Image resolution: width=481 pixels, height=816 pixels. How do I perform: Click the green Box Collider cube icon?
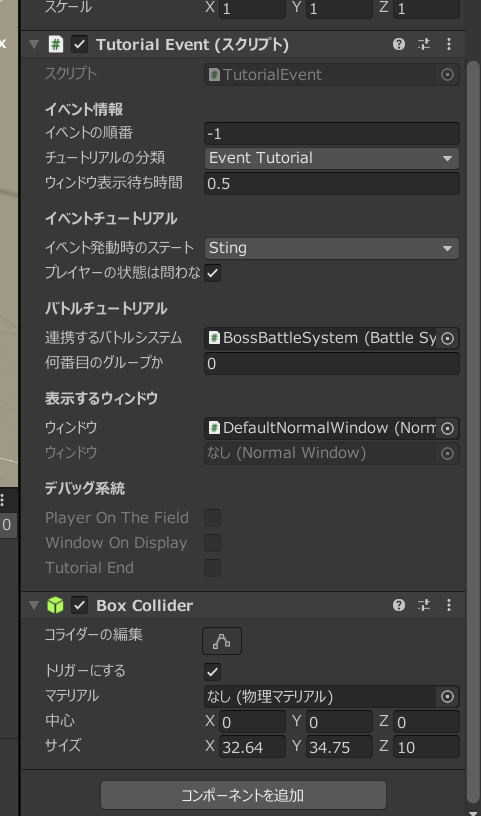tap(55, 605)
